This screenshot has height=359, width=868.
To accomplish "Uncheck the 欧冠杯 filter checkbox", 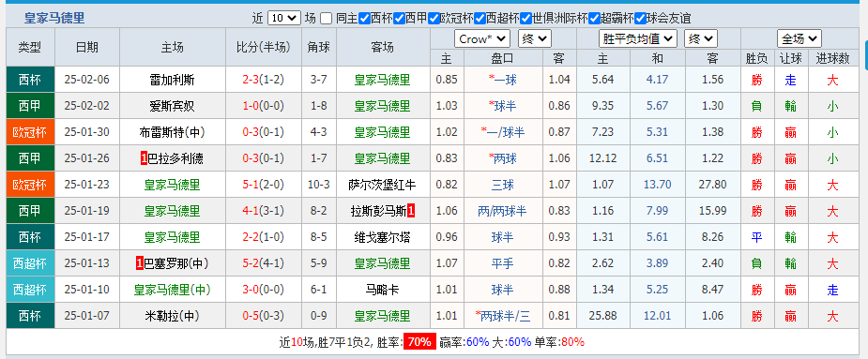I will 434,18.
